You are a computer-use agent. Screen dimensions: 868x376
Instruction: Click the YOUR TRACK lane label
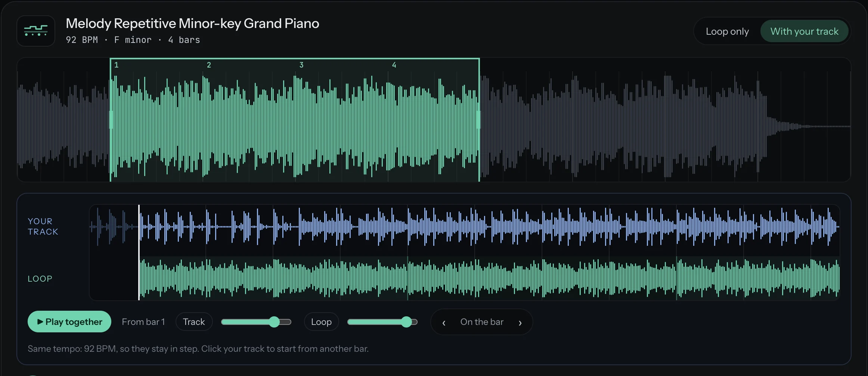pos(43,226)
